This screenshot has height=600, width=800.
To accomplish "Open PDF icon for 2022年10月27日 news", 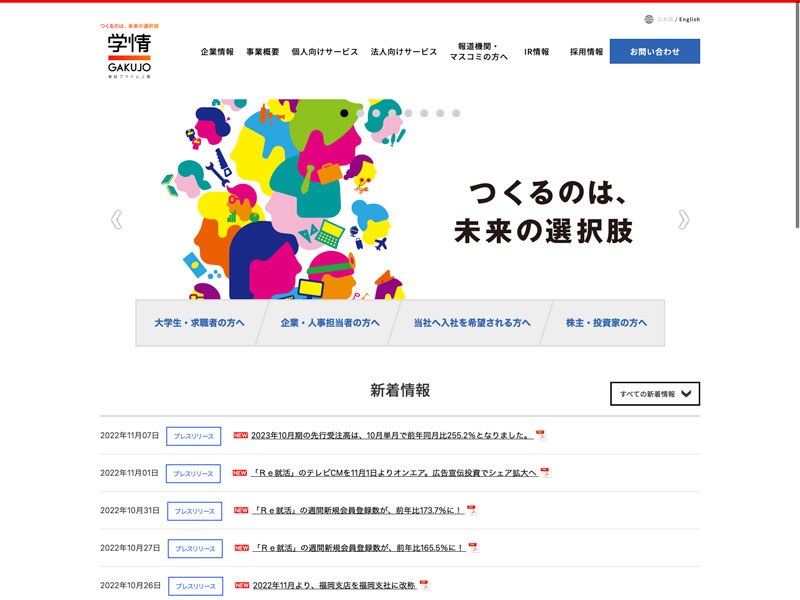I will coord(474,547).
